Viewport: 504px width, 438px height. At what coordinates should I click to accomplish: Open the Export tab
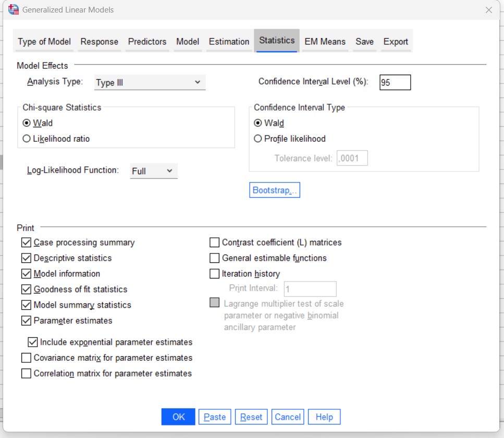[x=396, y=42]
